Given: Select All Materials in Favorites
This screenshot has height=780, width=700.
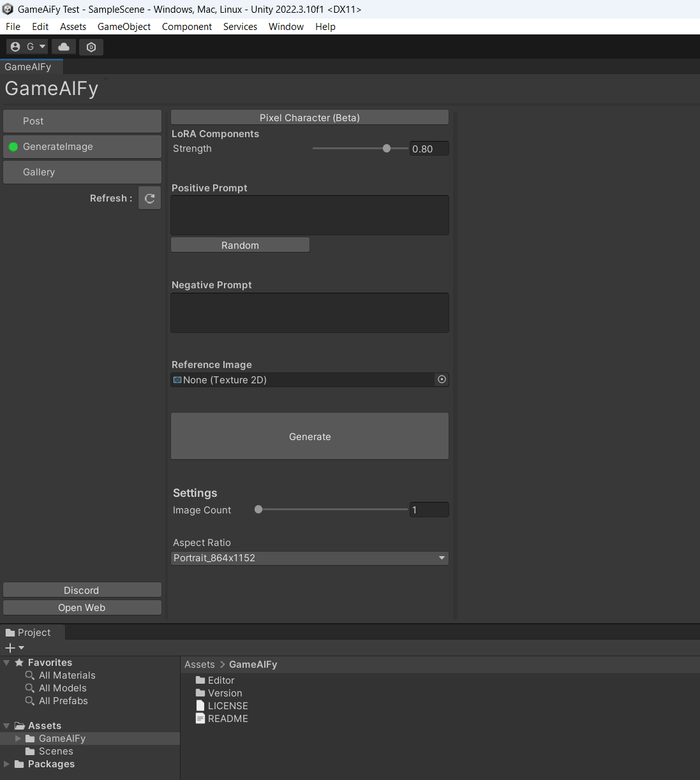Looking at the screenshot, I should click(x=67, y=675).
